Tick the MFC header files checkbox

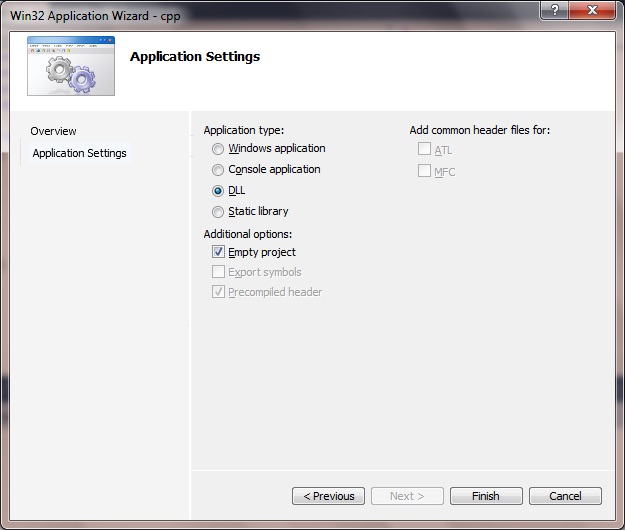click(424, 171)
